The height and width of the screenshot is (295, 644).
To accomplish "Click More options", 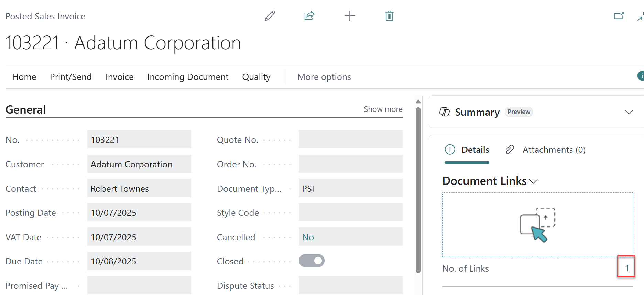I will click(x=324, y=77).
